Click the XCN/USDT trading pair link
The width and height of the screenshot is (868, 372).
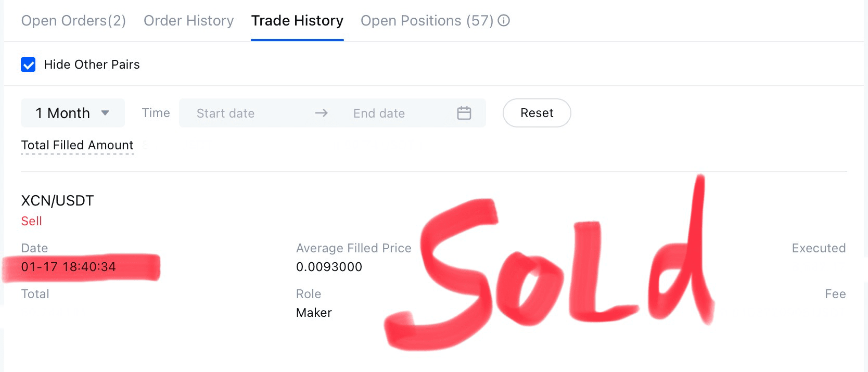click(57, 200)
